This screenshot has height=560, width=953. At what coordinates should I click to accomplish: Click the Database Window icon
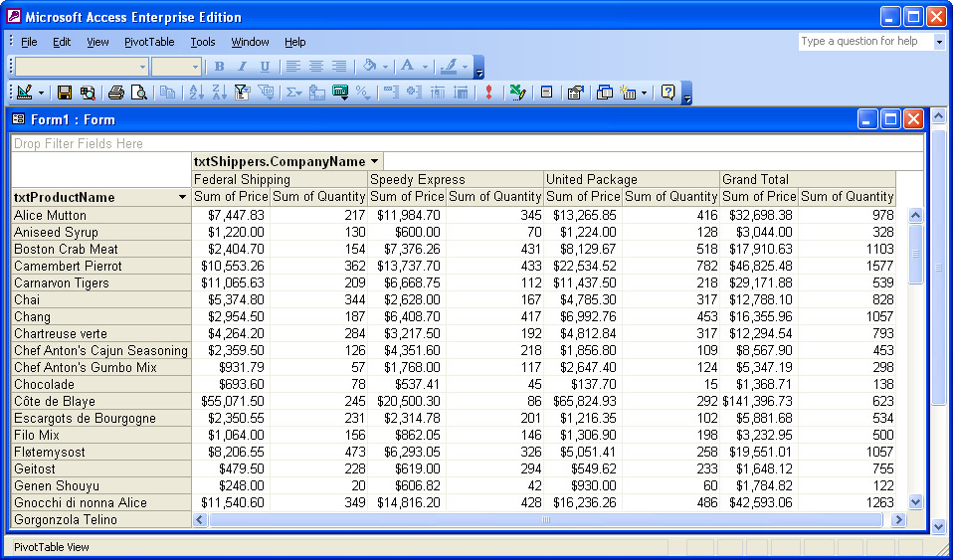tap(605, 93)
